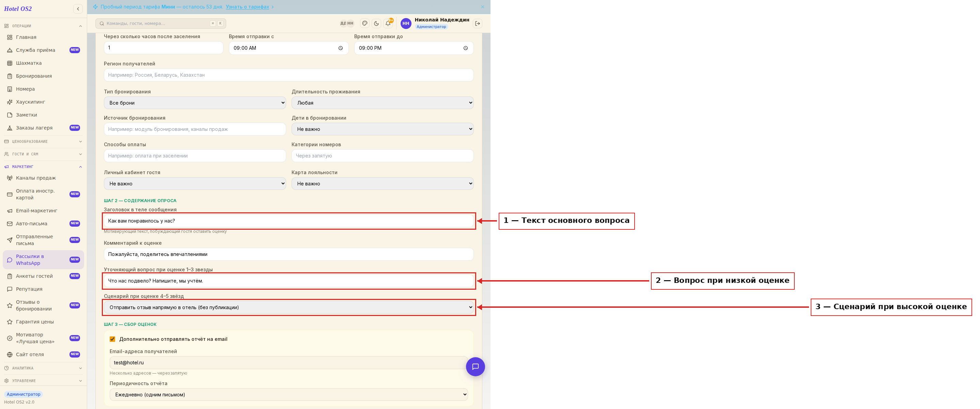The width and height of the screenshot is (980, 409).
Task: Focus the search field 'Команды, гости, номера'
Action: click(160, 23)
